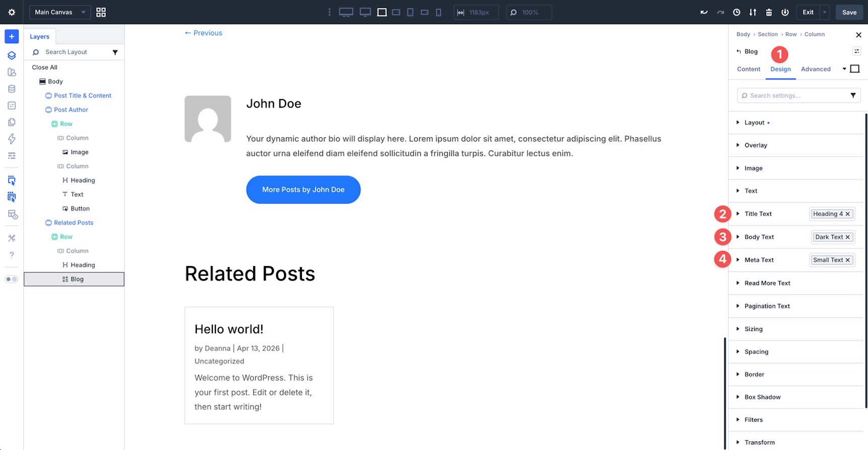Click the Exit button
Screen dimensions: 868x450
coord(808,12)
